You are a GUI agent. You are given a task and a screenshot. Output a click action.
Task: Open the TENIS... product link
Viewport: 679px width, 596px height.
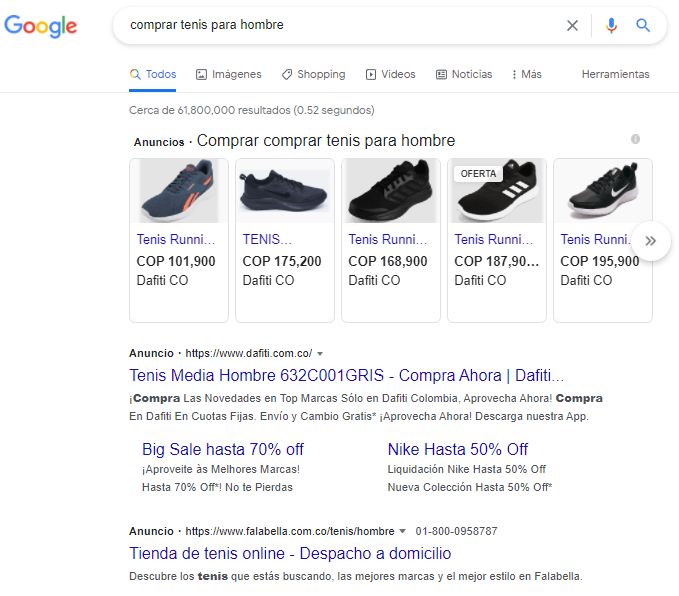point(267,239)
